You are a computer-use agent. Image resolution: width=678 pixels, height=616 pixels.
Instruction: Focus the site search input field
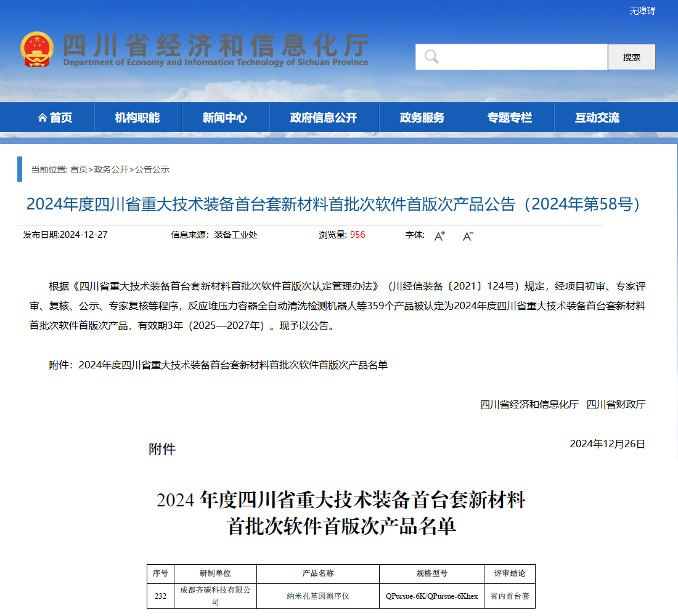click(x=512, y=57)
